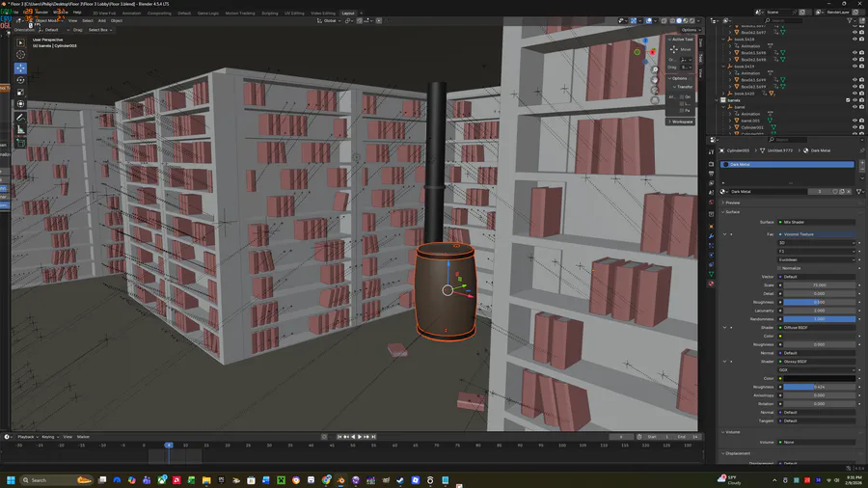Open the Output properties tab icon
This screenshot has height=488, width=868.
coord(712,174)
